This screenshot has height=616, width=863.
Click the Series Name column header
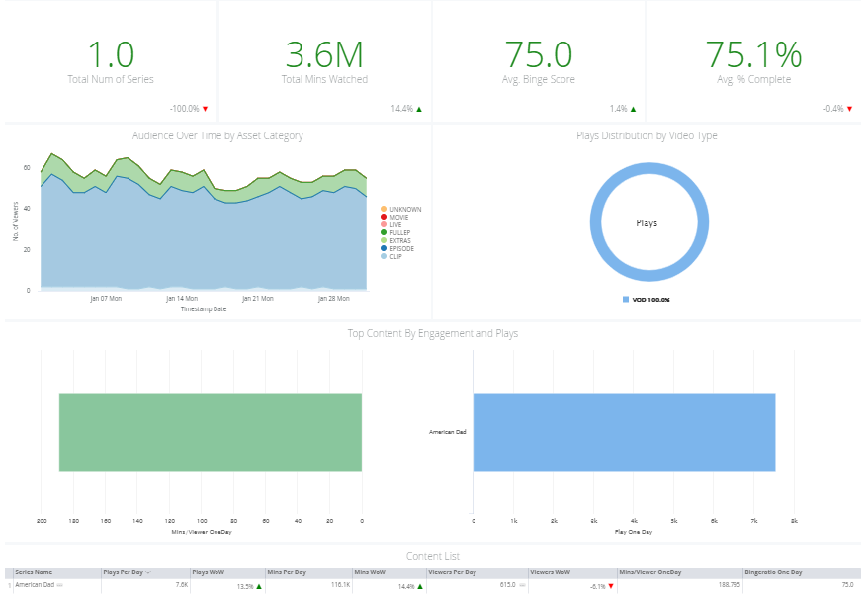click(x=35, y=572)
